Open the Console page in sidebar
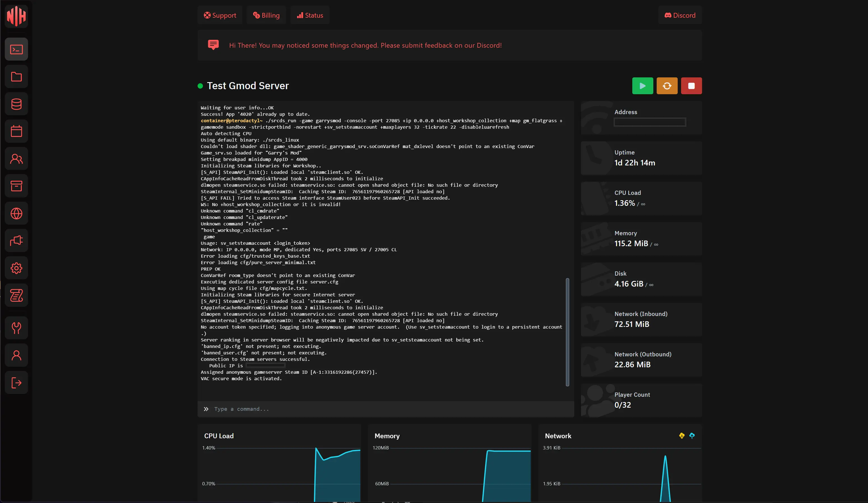Image resolution: width=868 pixels, height=503 pixels. (x=16, y=49)
